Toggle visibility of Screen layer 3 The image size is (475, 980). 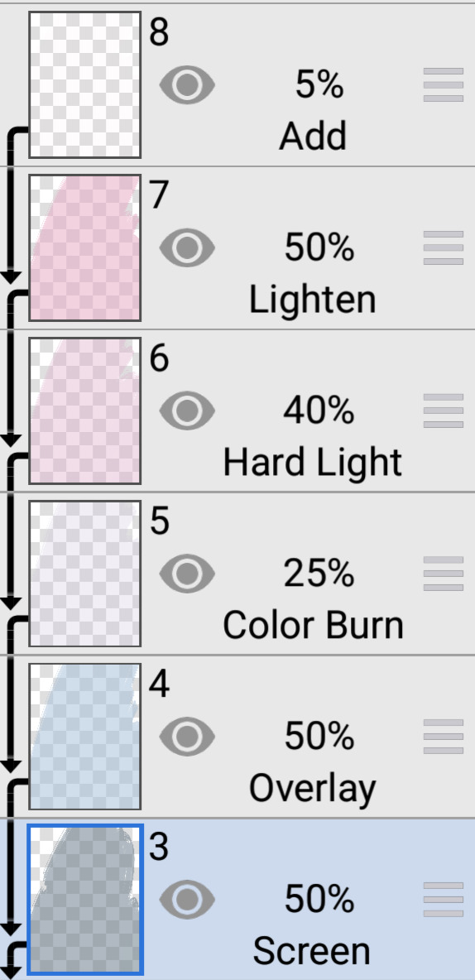(x=187, y=900)
